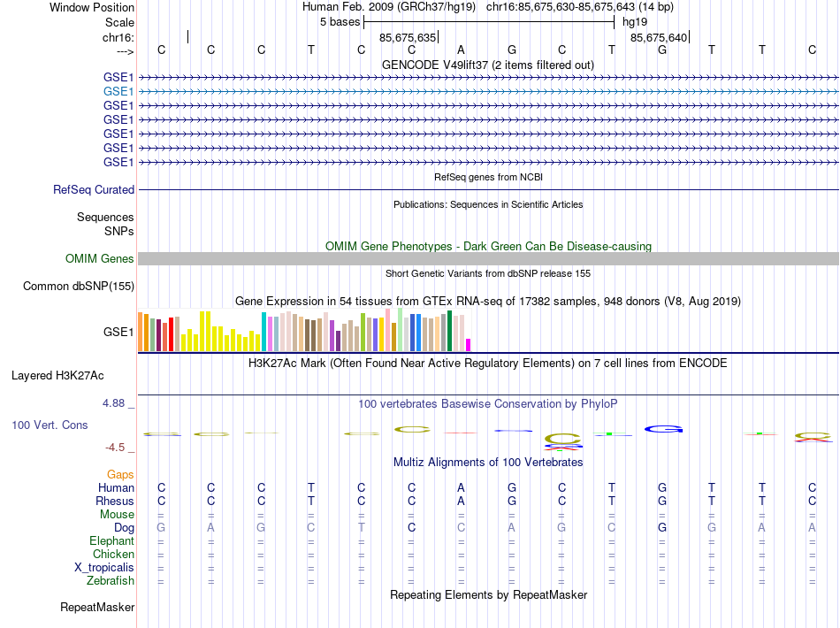Click the magenta bar in GTEx chart
This screenshot has width=840, height=628.
pyautogui.click(x=469, y=344)
